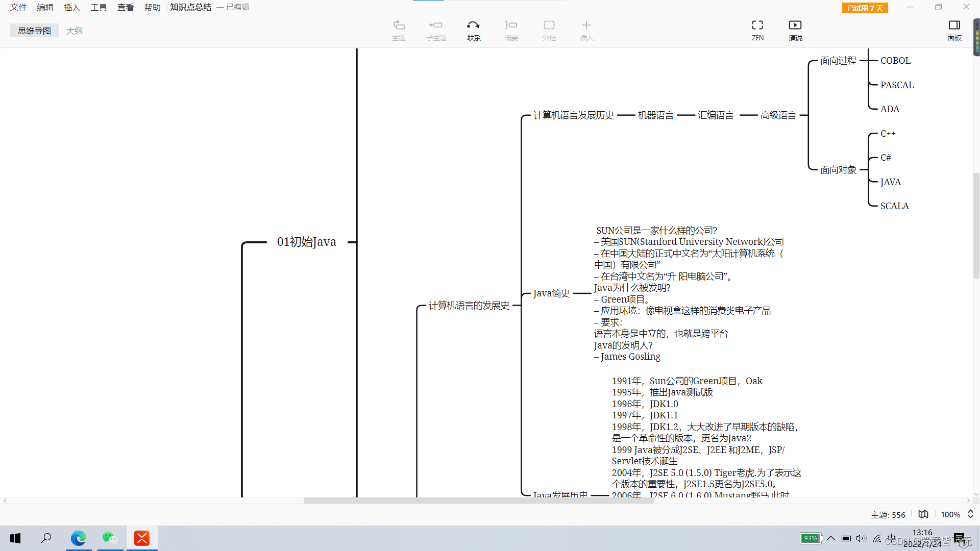Click the 已试用 7 天 trial button
This screenshot has height=551, width=980.
[865, 8]
